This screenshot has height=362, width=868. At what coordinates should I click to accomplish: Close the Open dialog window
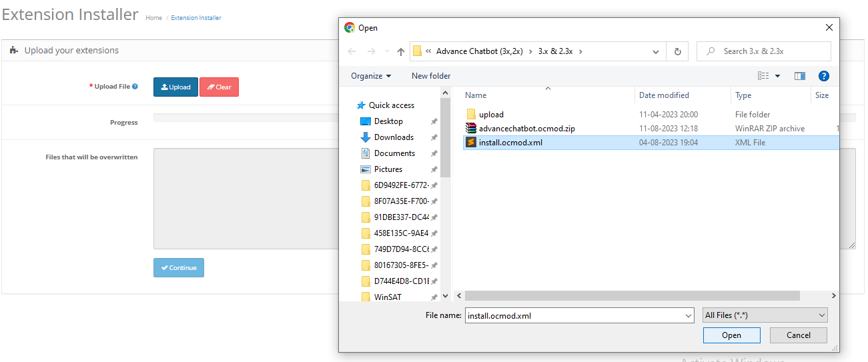[829, 27]
